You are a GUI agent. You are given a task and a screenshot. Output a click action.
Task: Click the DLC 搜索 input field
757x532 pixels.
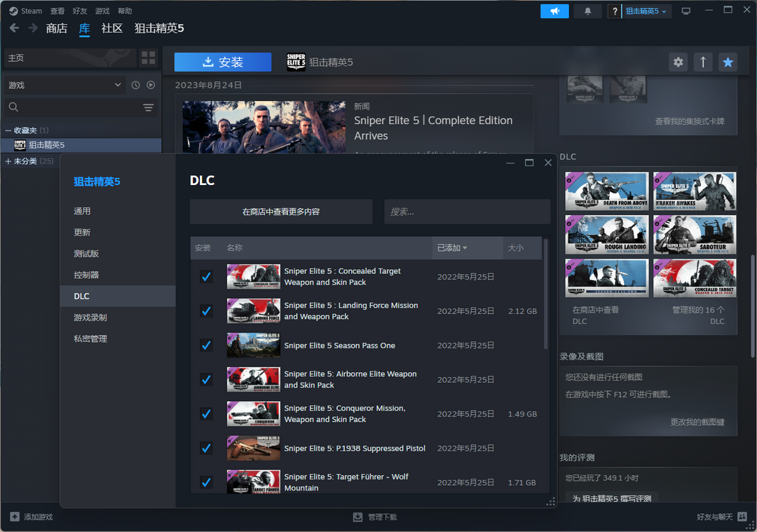(x=467, y=212)
